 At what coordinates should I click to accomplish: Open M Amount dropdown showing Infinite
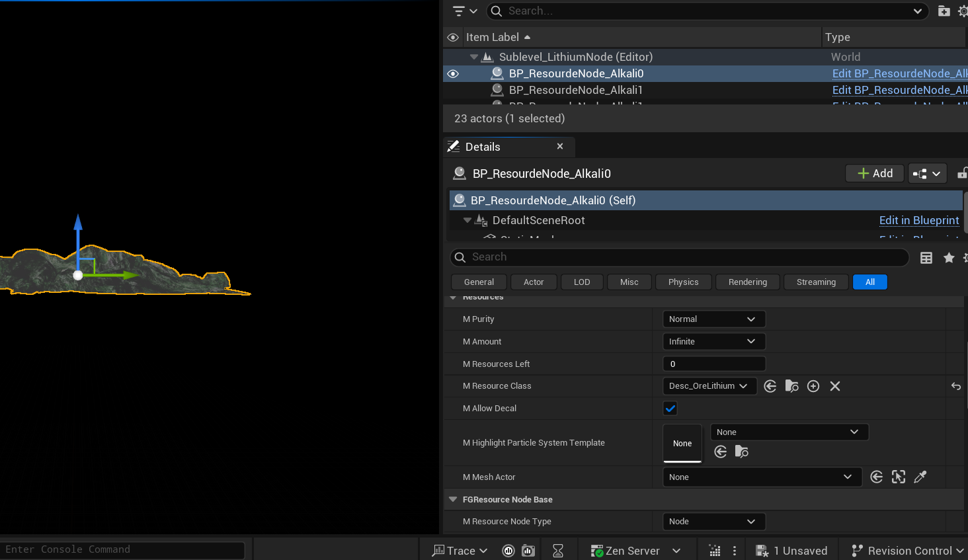[x=714, y=342]
